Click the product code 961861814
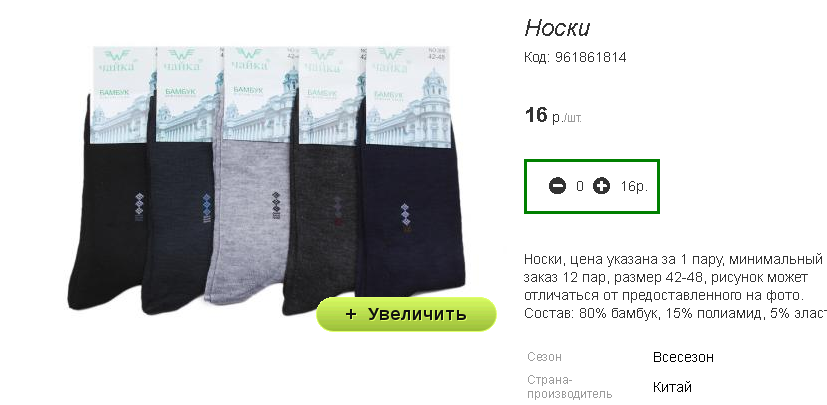This screenshot has width=827, height=405. coord(590,57)
